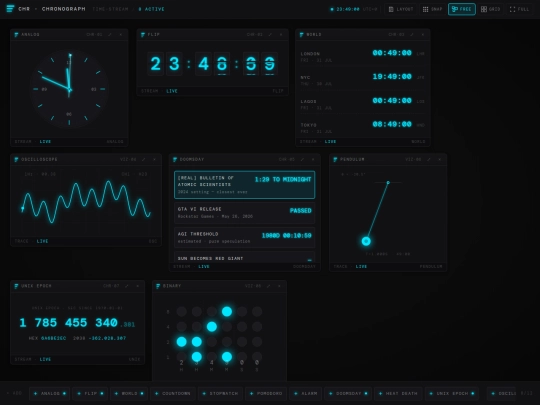The image size is (540, 405).
Task: Click the oscilloscope waveform trace
Action: 86,201
